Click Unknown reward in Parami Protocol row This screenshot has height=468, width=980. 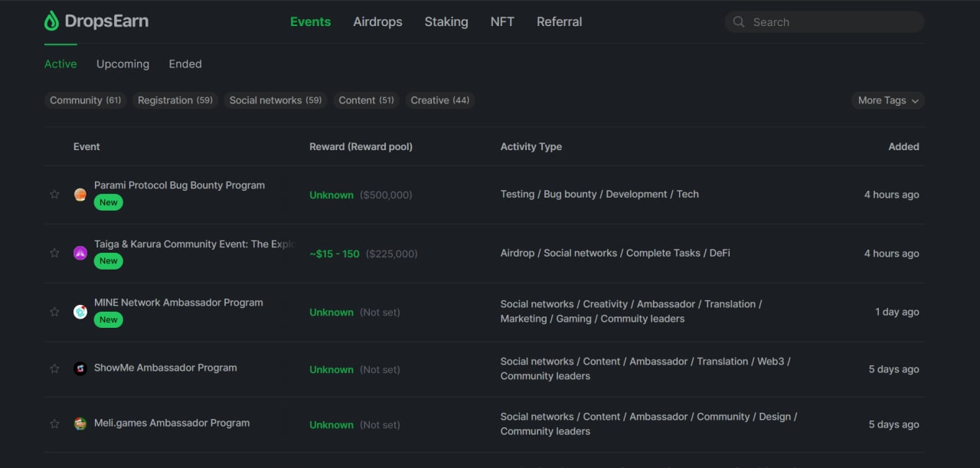pyautogui.click(x=332, y=195)
